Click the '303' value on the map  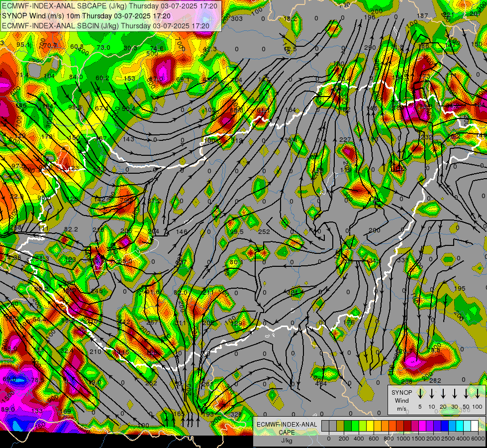tap(237, 18)
